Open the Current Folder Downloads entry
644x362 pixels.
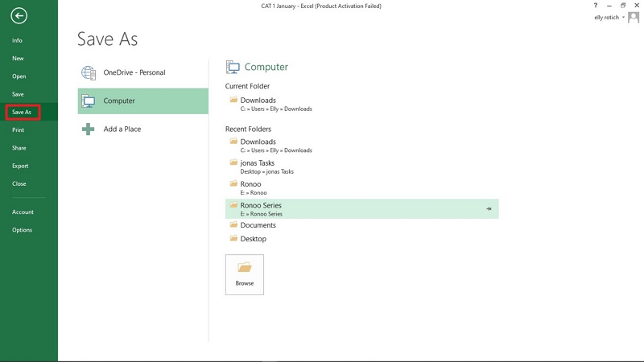(361, 105)
